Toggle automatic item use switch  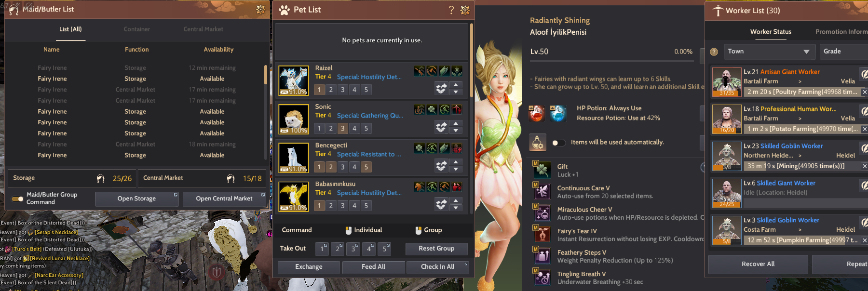(x=558, y=143)
